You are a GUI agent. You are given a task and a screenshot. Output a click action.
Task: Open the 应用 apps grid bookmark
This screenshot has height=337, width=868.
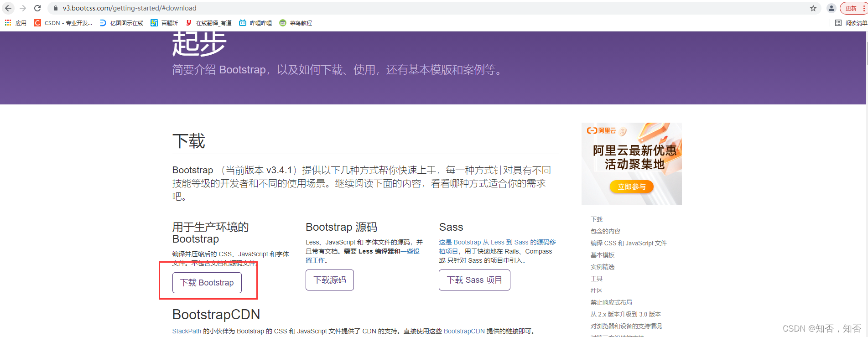[16, 23]
